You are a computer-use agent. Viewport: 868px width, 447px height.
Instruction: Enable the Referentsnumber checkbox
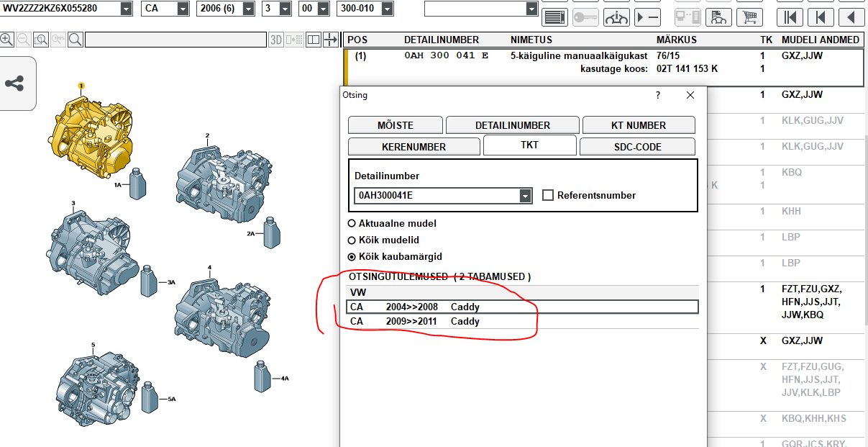click(x=547, y=195)
